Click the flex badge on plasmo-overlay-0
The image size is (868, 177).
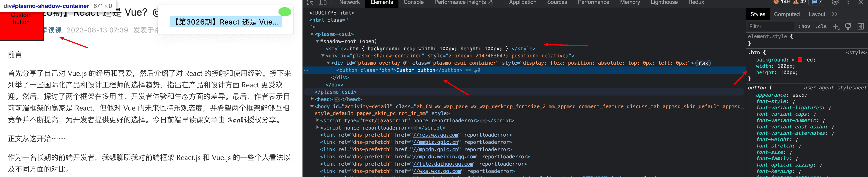703,63
